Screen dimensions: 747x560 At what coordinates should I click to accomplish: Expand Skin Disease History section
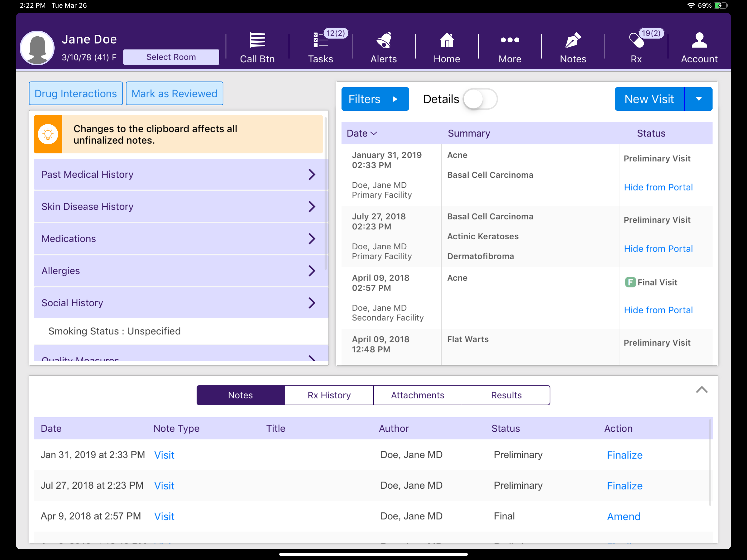pos(181,207)
